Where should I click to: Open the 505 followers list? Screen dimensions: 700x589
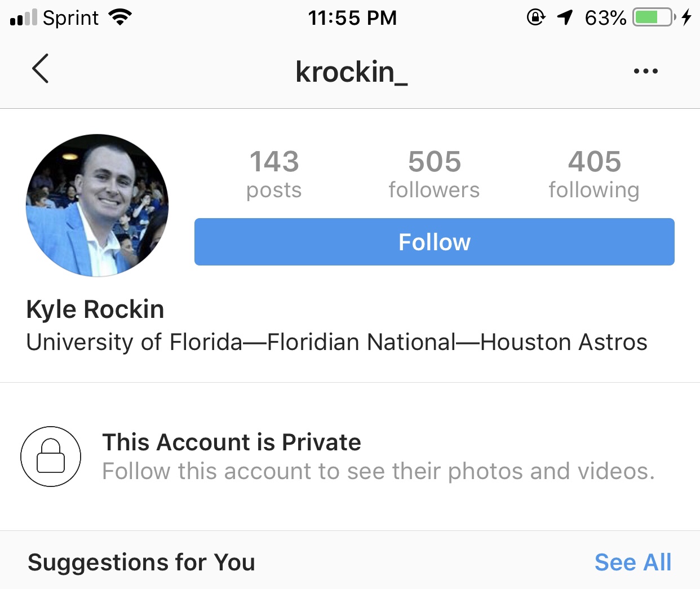pyautogui.click(x=434, y=174)
